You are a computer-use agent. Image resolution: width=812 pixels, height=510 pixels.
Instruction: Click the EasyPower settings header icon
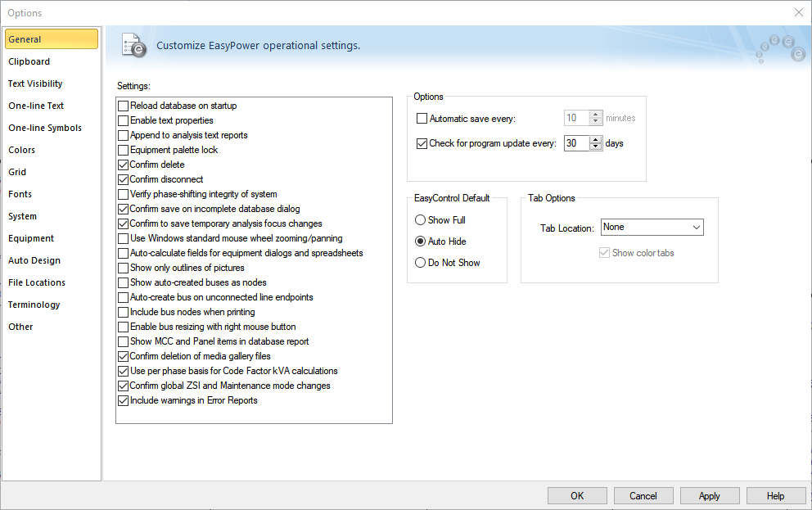(133, 45)
